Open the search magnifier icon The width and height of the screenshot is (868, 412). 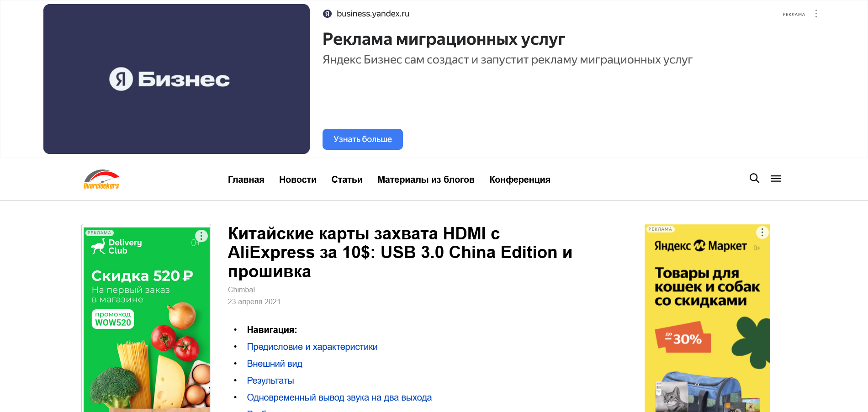(x=754, y=179)
